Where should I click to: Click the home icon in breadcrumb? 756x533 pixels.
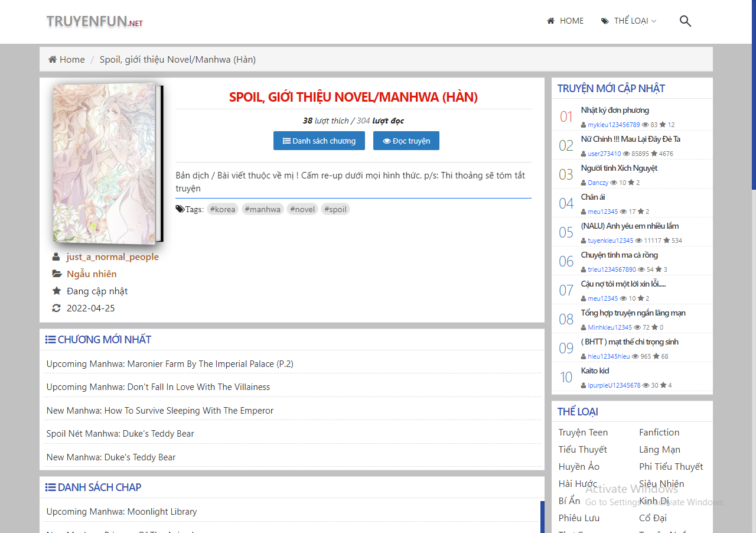coord(53,60)
